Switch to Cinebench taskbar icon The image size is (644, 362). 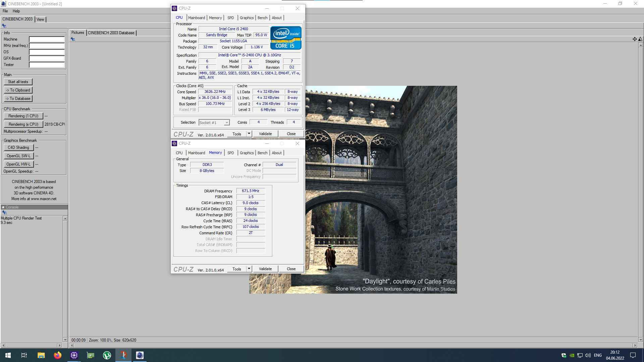[x=140, y=355]
